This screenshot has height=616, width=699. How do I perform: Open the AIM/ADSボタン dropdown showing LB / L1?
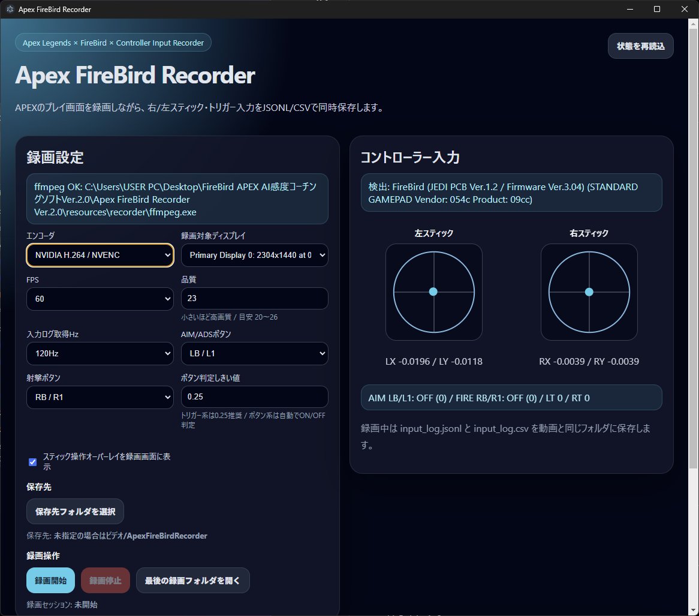255,353
